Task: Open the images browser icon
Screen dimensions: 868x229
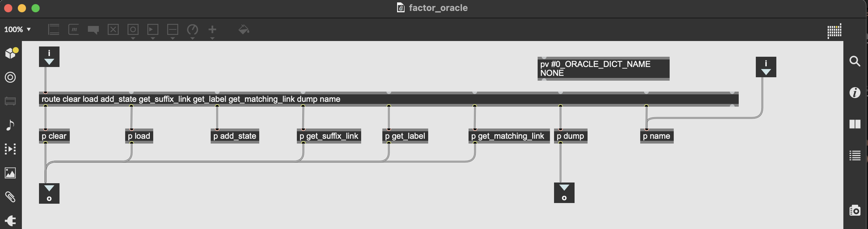Action: [x=10, y=173]
